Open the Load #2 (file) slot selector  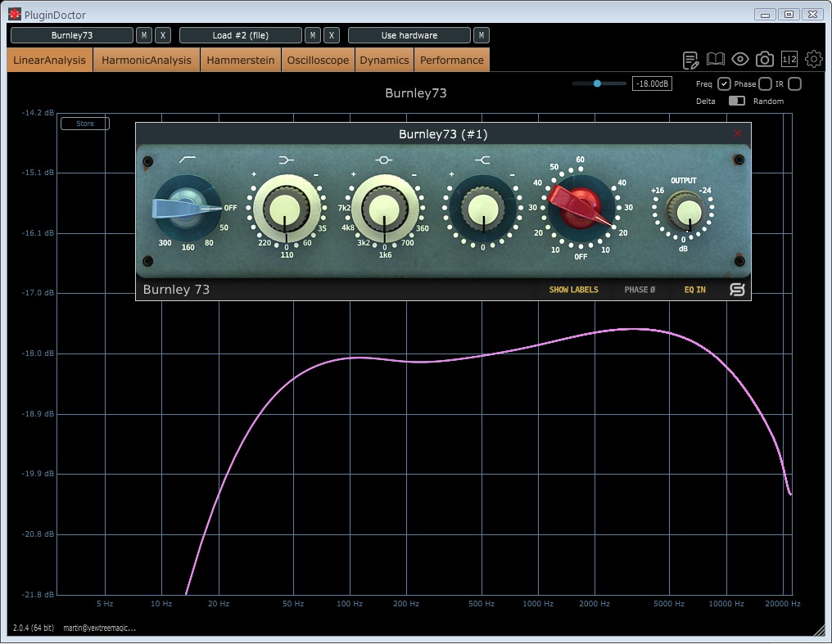(x=241, y=35)
